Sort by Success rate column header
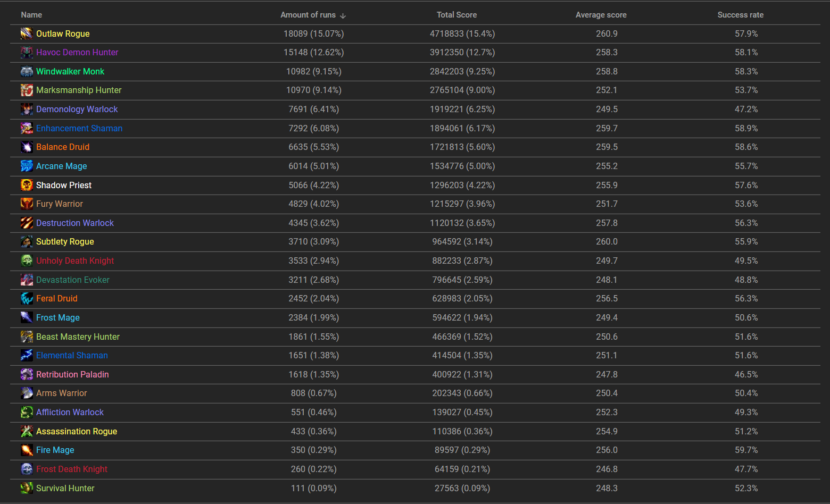The height and width of the screenshot is (504, 830). pyautogui.click(x=740, y=15)
